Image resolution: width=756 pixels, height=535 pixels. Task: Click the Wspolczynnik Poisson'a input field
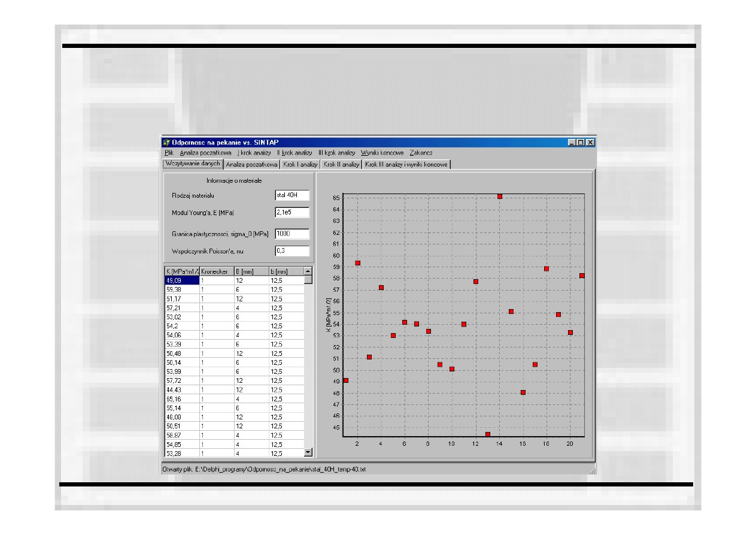click(x=292, y=251)
